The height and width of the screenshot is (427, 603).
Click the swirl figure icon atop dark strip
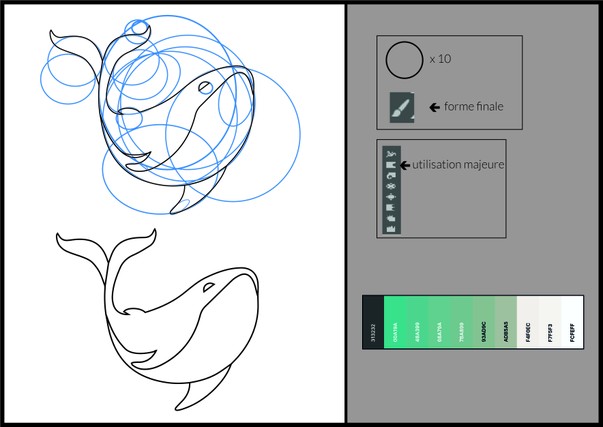(x=391, y=154)
